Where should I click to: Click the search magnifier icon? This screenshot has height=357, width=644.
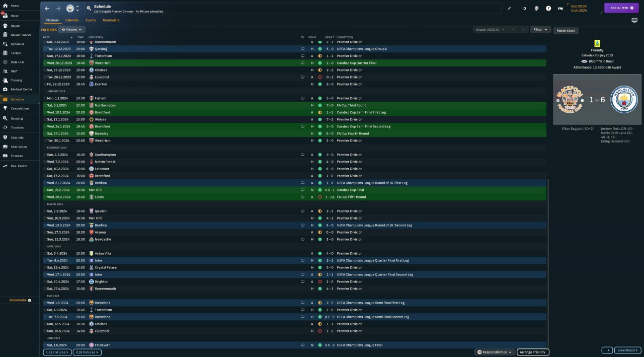point(89,9)
